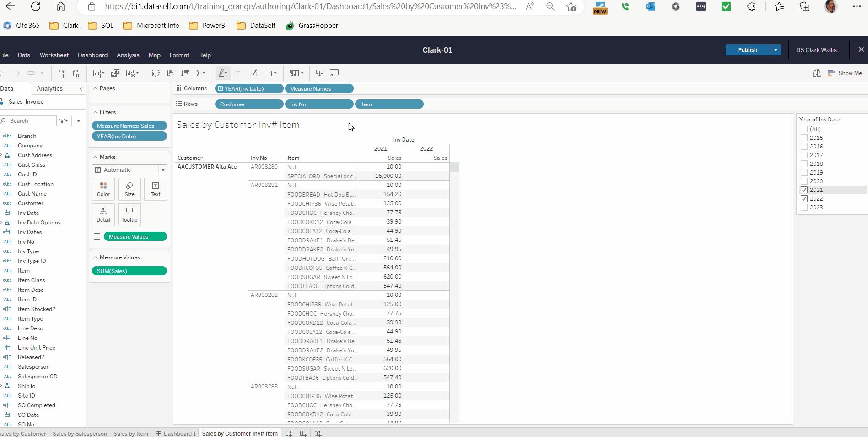Click the New Dashboard icon in tab bar
The height and width of the screenshot is (437, 868).
coord(303,433)
